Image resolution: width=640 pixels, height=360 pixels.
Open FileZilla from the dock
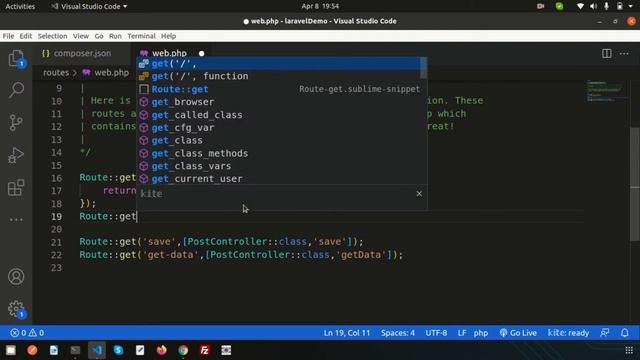204,350
